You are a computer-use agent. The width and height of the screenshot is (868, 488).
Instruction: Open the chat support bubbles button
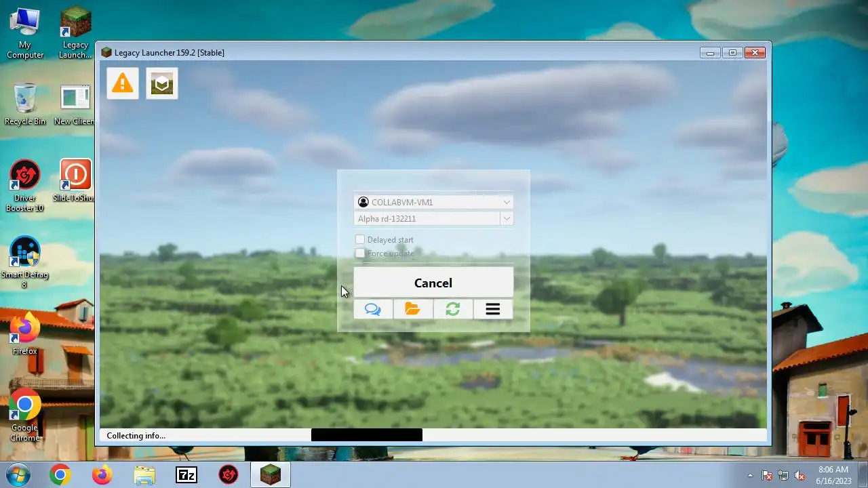coord(373,309)
